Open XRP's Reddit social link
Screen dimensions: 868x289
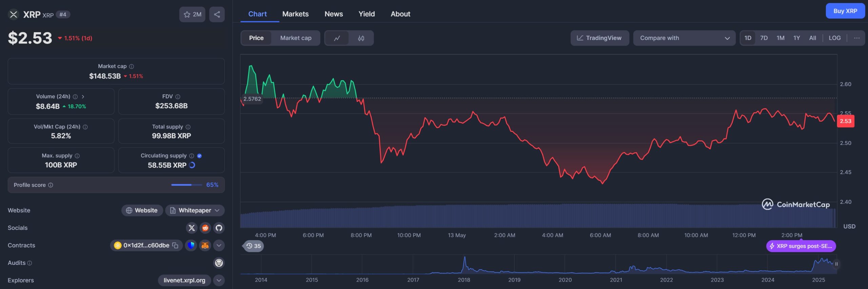(205, 228)
